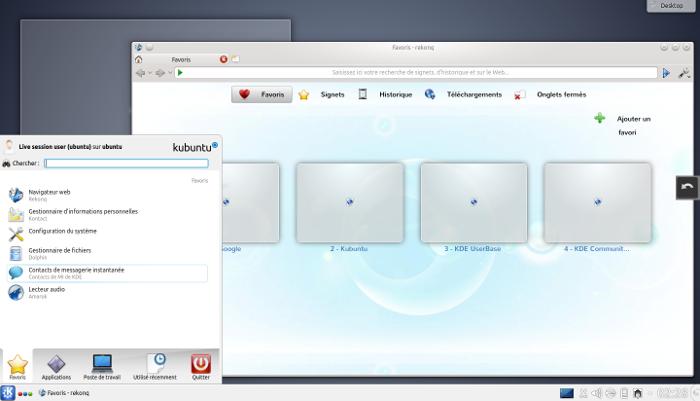Viewport: 700px width, 401px height.
Task: Switch to the Applications tab in Kickoff
Action: tap(56, 367)
